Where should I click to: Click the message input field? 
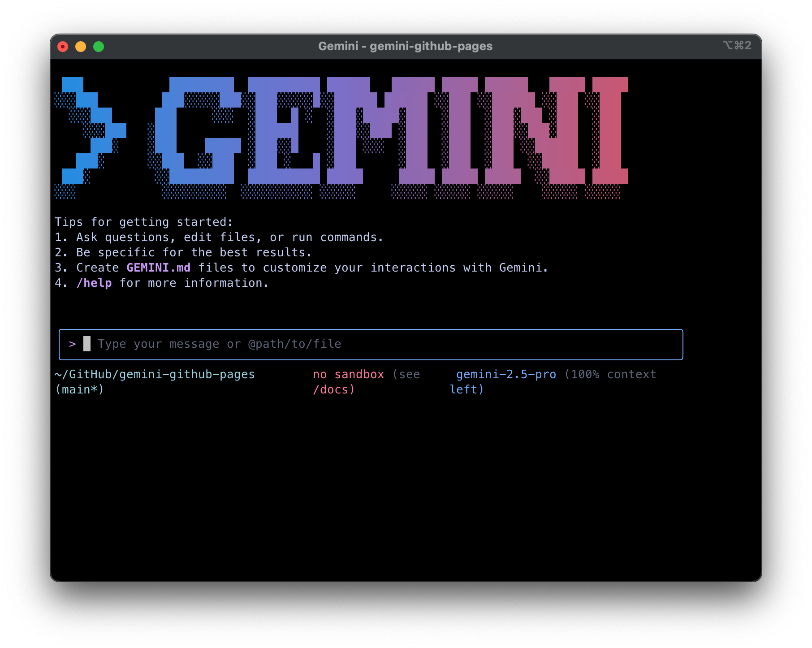coord(371,344)
